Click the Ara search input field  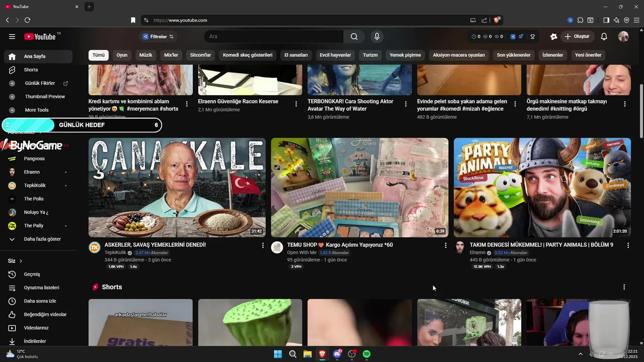[274, 36]
